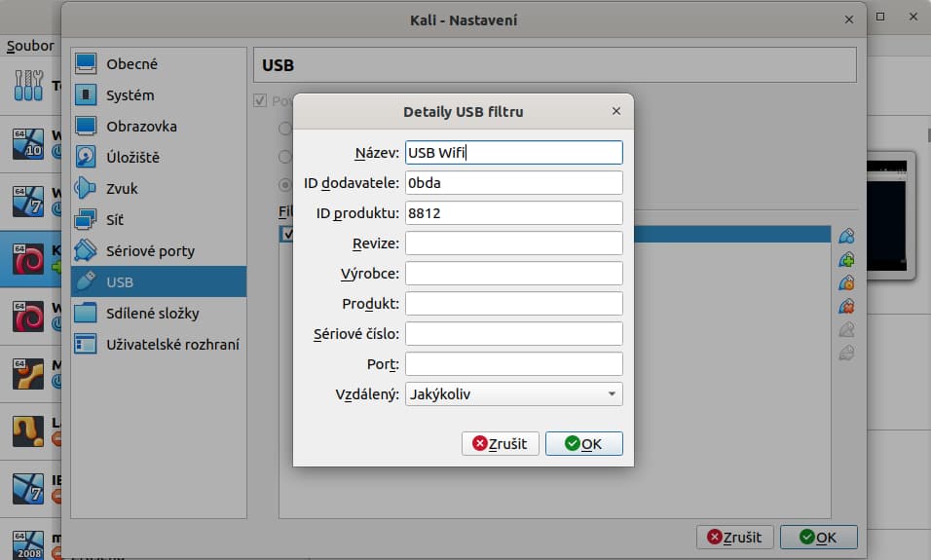Close the Detaily USB filtru dialog

click(x=616, y=111)
